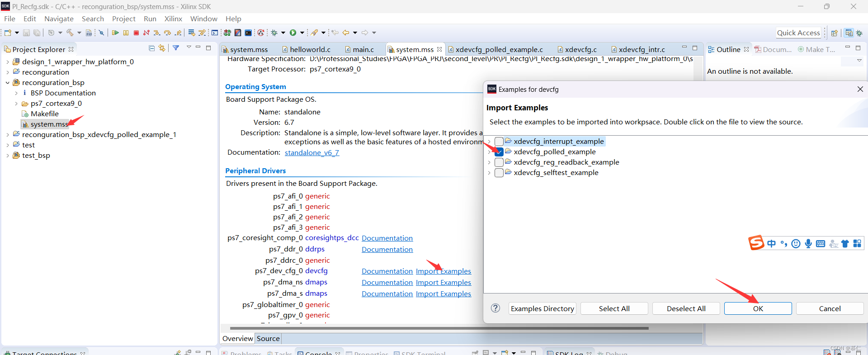
Task: Click the Run (green circle) toolbar icon
Action: pyautogui.click(x=293, y=33)
